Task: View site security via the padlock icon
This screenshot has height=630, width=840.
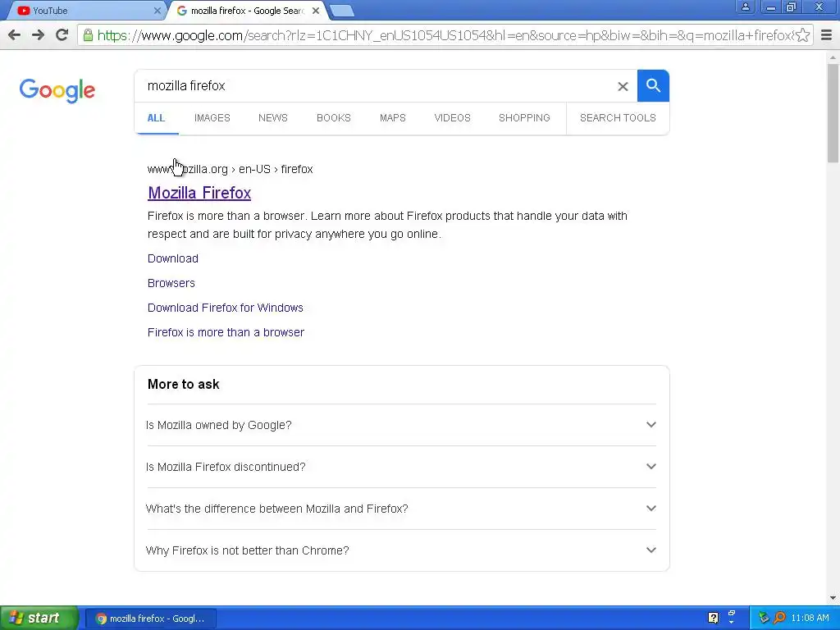Action: coord(88,35)
